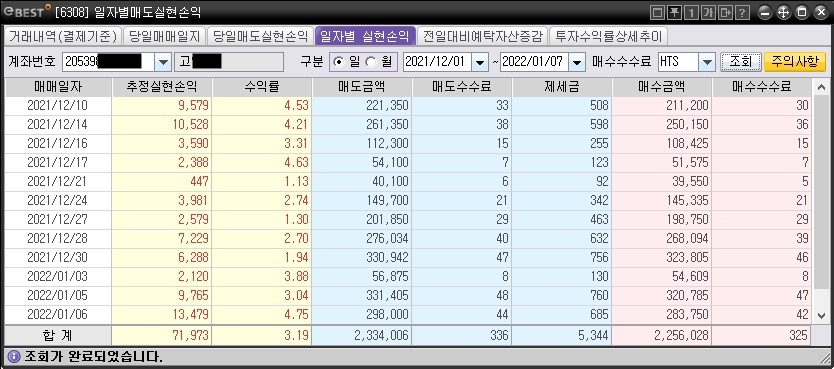The image size is (834, 369).
Task: Click the date cell 2021/12/27
Action: click(57, 219)
